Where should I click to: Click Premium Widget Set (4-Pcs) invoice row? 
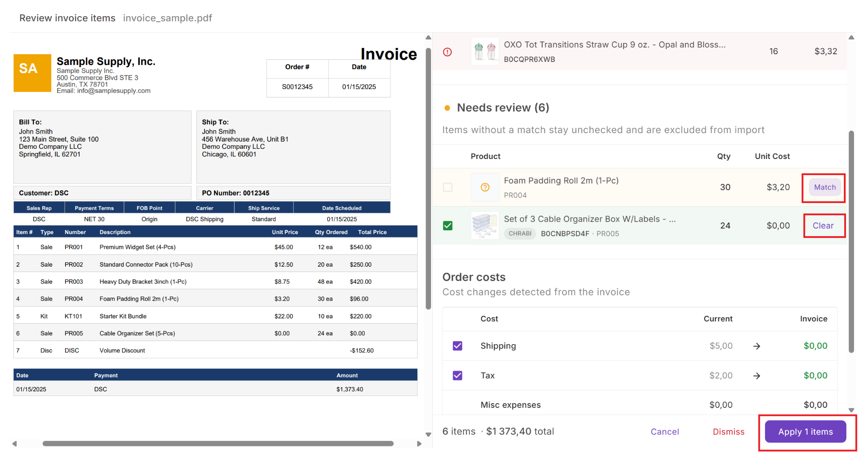click(x=215, y=247)
